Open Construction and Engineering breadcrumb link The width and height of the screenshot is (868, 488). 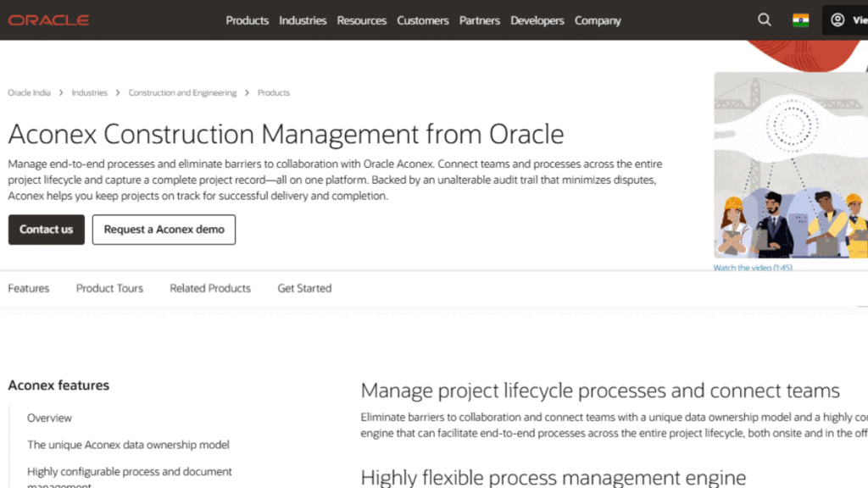[x=182, y=93]
